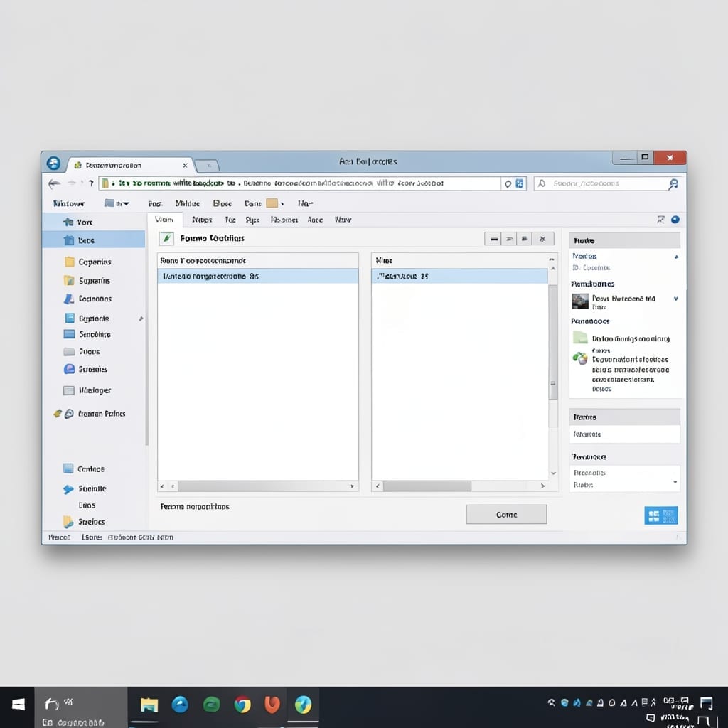Click into the address bar
This screenshot has width=728, height=728.
299,183
